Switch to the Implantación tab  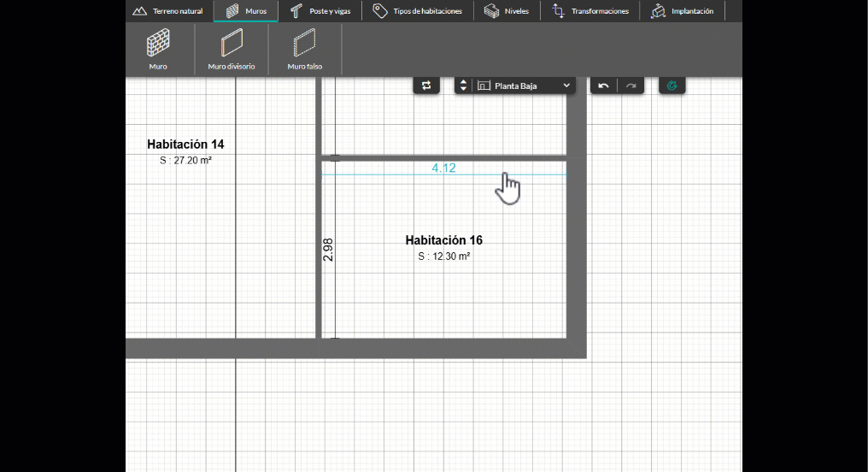[682, 11]
